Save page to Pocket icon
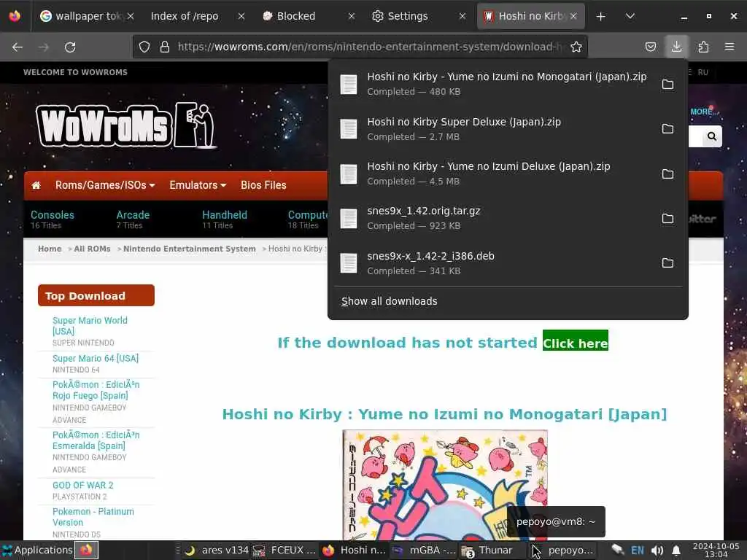This screenshot has height=560, width=747. pyautogui.click(x=650, y=47)
